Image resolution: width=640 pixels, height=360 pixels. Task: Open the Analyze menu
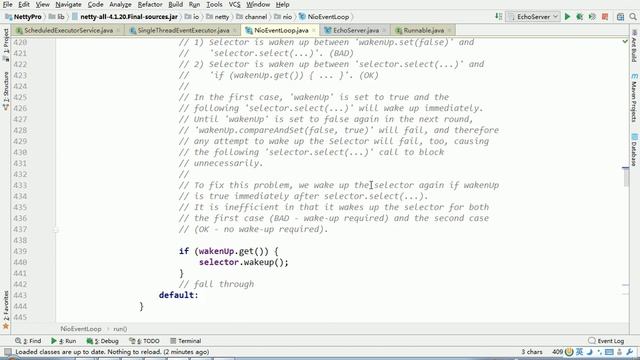(x=120, y=4)
